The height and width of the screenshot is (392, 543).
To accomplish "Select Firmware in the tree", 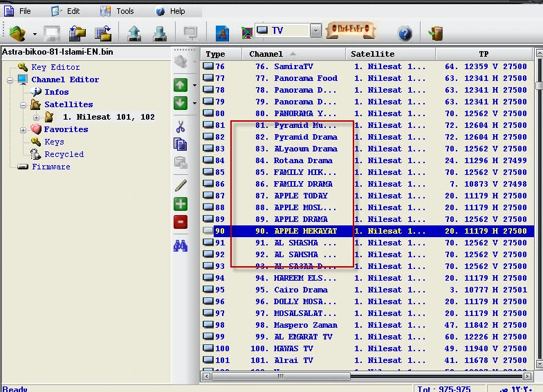I will click(x=51, y=167).
